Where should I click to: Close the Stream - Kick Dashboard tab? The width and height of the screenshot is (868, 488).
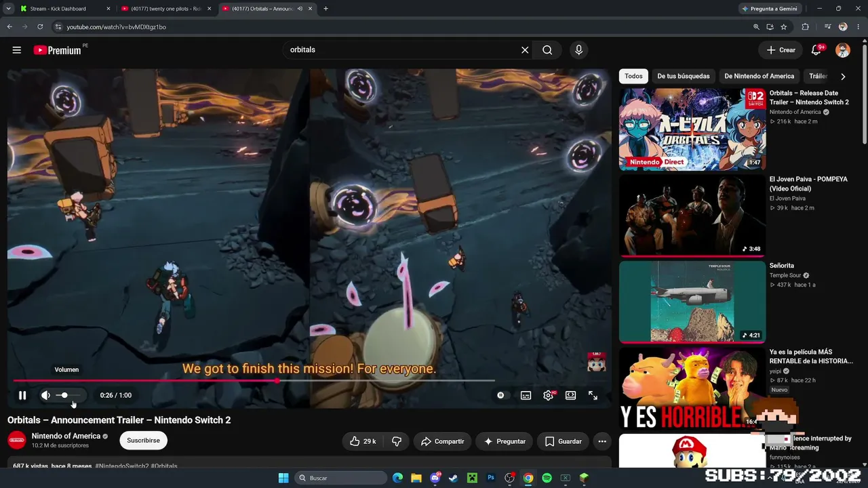108,9
